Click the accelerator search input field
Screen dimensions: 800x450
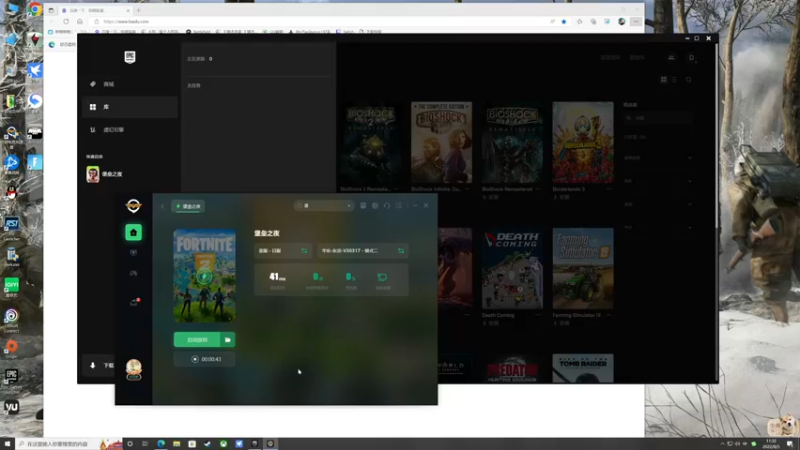[323, 206]
